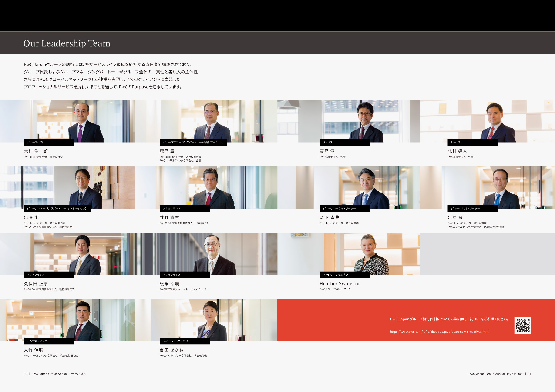Click the 'リーガル' label tag
This screenshot has width=555, height=392.
coord(473,142)
